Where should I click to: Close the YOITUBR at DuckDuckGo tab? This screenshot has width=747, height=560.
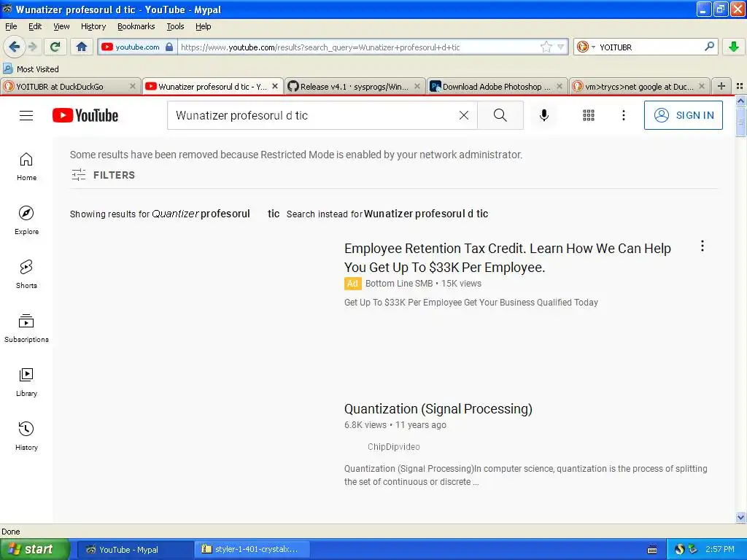(x=133, y=86)
